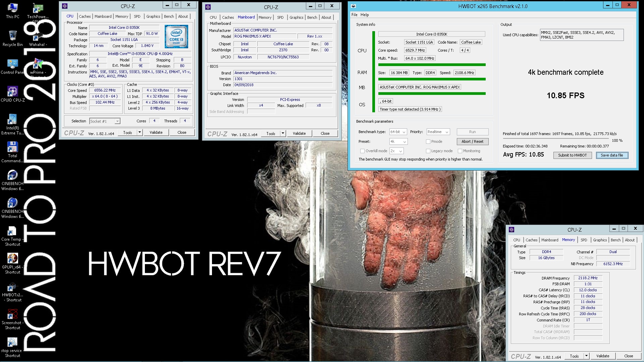Click Submit to HWBOT button
The width and height of the screenshot is (644, 362).
572,155
